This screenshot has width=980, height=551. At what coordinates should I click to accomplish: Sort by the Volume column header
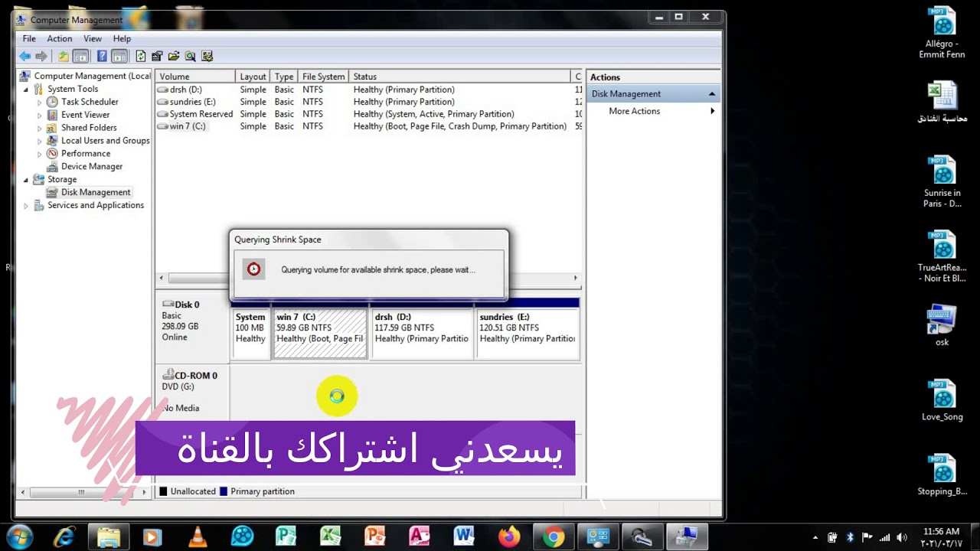pos(195,77)
